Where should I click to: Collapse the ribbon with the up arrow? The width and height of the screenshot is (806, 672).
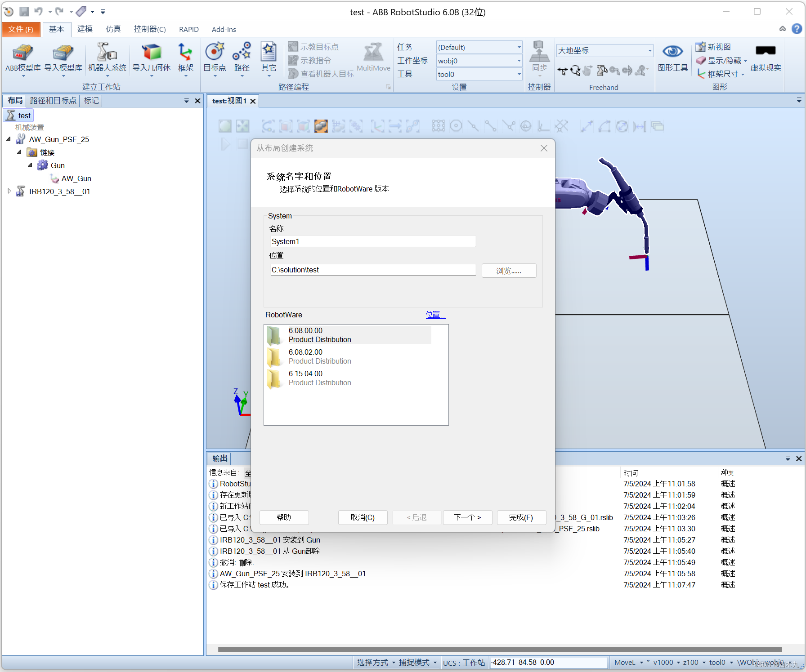[x=783, y=29]
